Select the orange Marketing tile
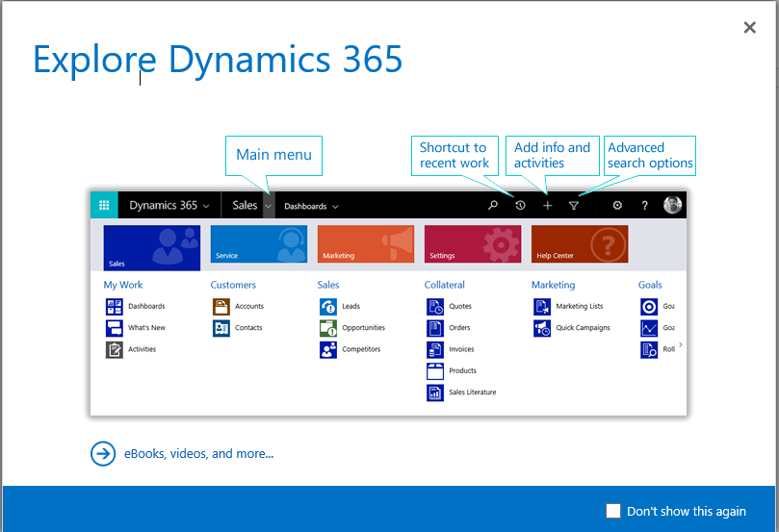Screen dimensions: 779x532 pyautogui.click(x=366, y=243)
